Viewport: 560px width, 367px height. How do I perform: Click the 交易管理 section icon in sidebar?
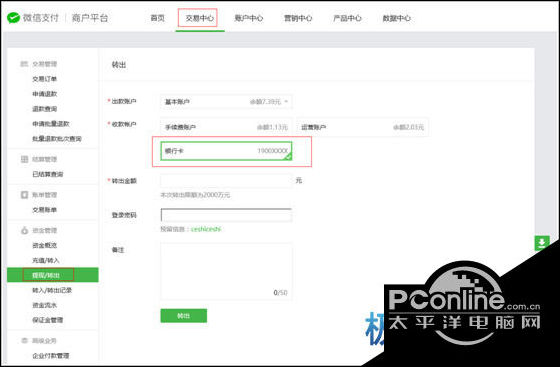click(x=24, y=64)
